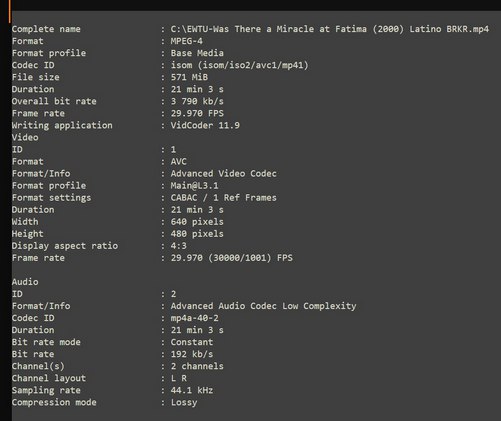The width and height of the screenshot is (501, 421).
Task: Click the Bit rate mode Constant value
Action: pos(192,342)
